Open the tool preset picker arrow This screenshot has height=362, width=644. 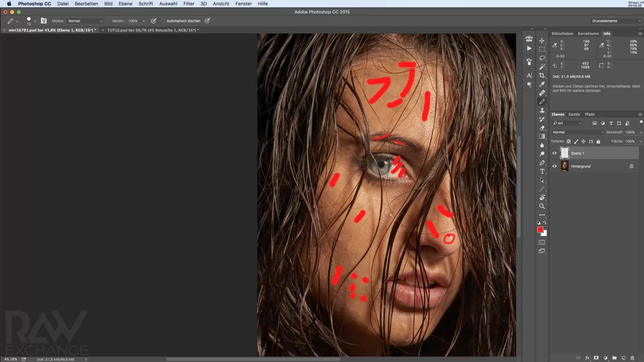17,21
